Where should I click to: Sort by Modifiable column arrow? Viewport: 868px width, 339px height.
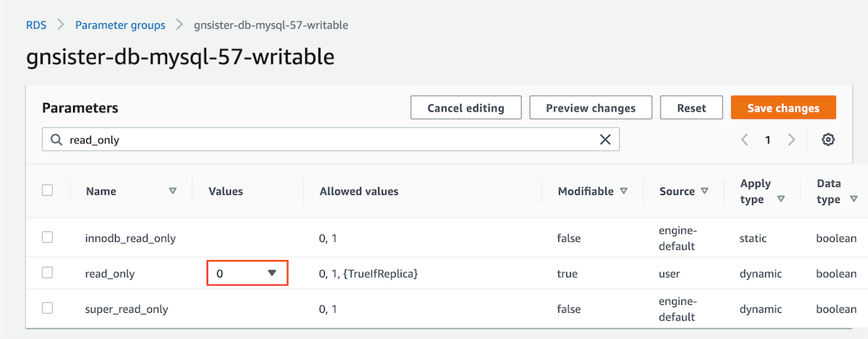(x=624, y=191)
